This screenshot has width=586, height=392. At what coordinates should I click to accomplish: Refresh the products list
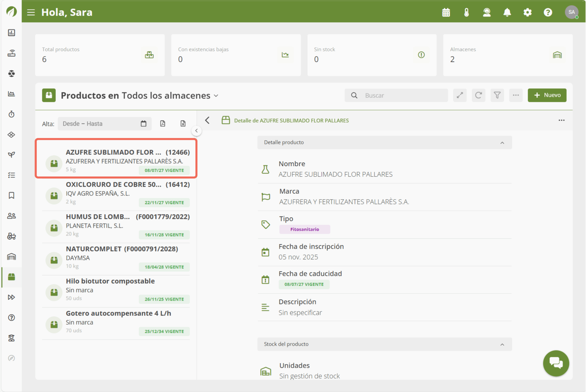tap(478, 95)
